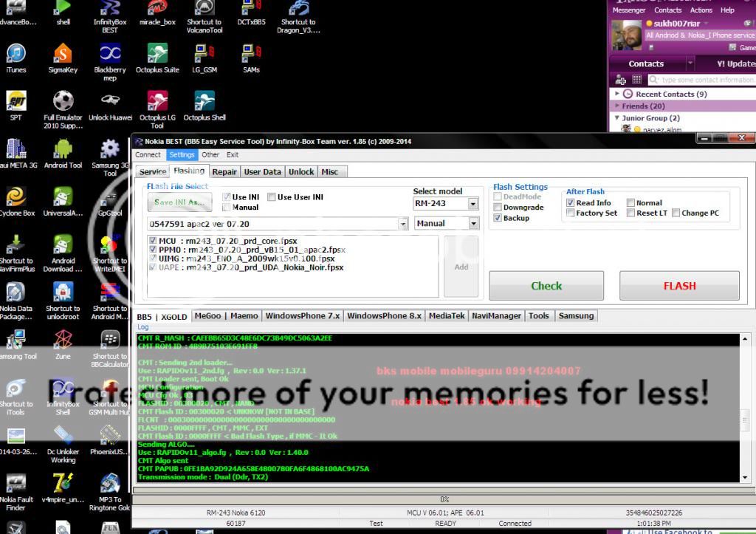756x534 pixels.
Task: Open Shortcut to unlockroot icon
Action: point(63,301)
